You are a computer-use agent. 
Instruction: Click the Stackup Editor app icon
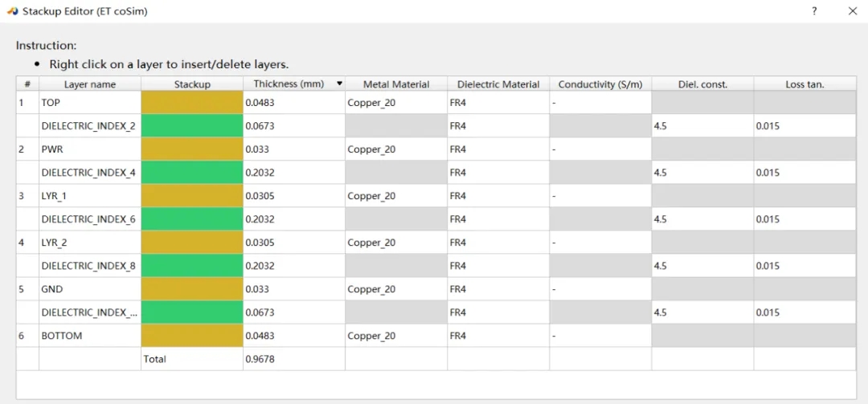click(x=12, y=11)
